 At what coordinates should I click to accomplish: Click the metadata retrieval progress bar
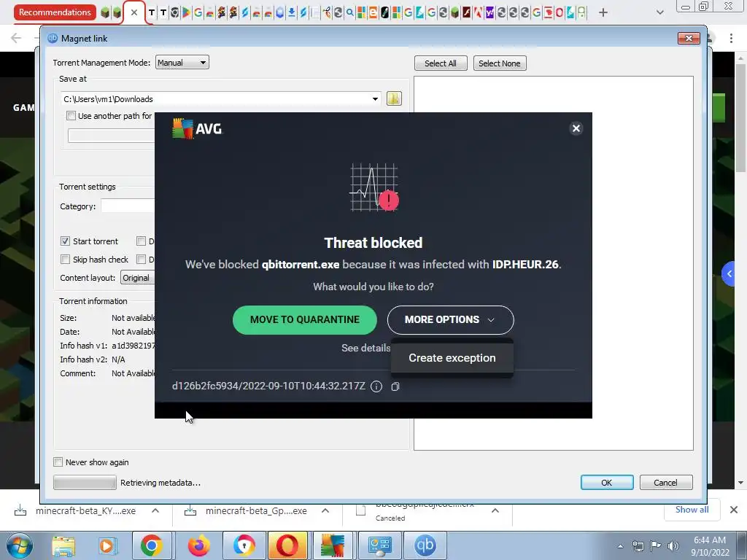pyautogui.click(x=85, y=483)
